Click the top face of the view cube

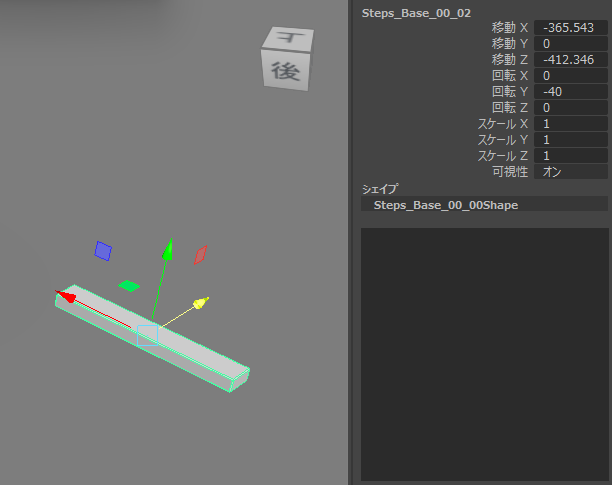[289, 37]
